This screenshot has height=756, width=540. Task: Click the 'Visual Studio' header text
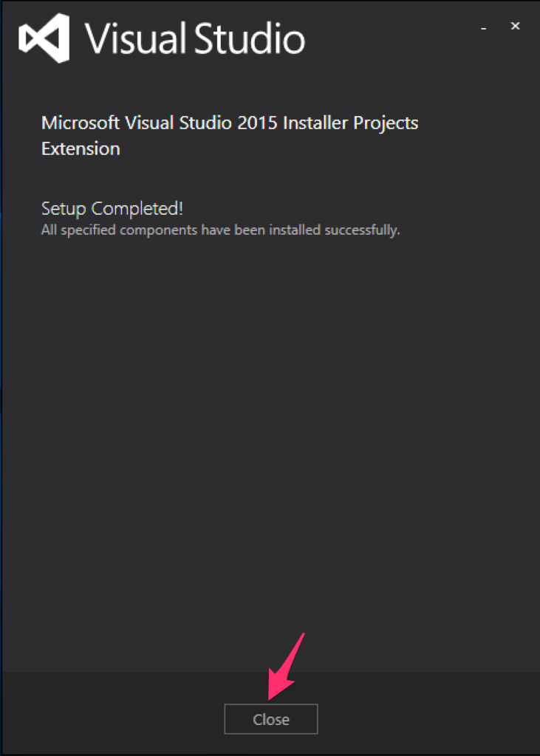tap(195, 38)
